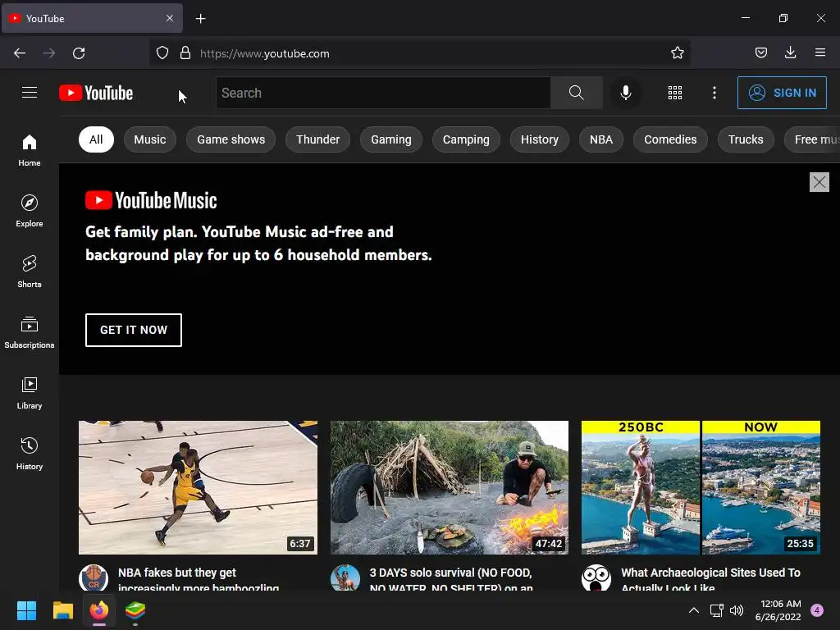Bookmark this page with the star
The image size is (840, 630).
[x=677, y=53]
